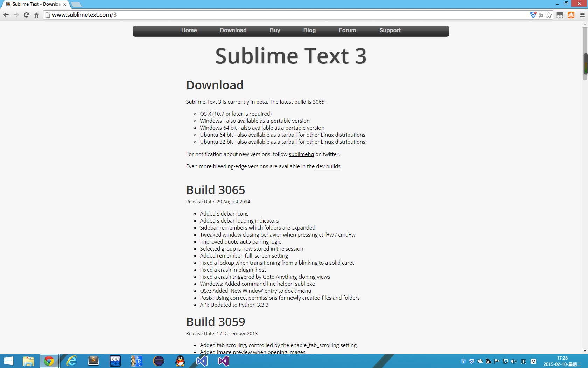
Task: Bookmark this page with the star icon
Action: (x=549, y=15)
